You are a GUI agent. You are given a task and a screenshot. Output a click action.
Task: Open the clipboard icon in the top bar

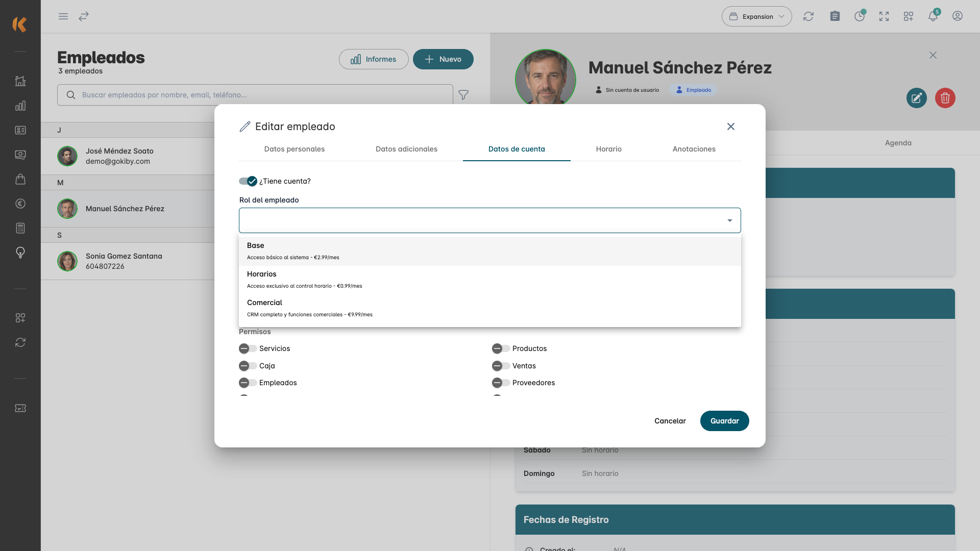tap(835, 16)
